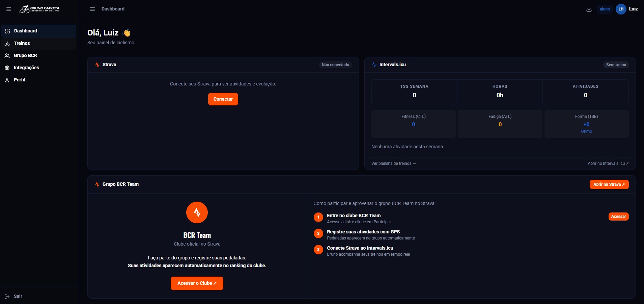Click Sair to log out

click(18, 296)
